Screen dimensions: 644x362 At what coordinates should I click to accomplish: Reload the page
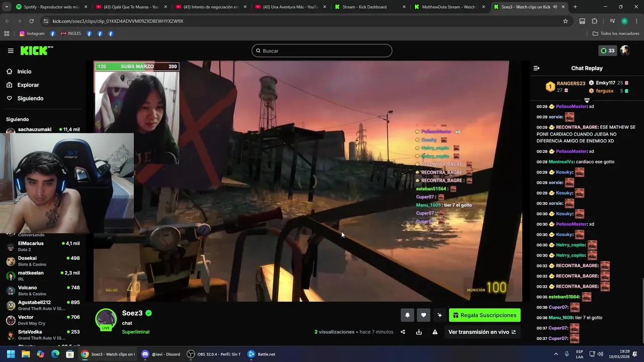(x=31, y=21)
